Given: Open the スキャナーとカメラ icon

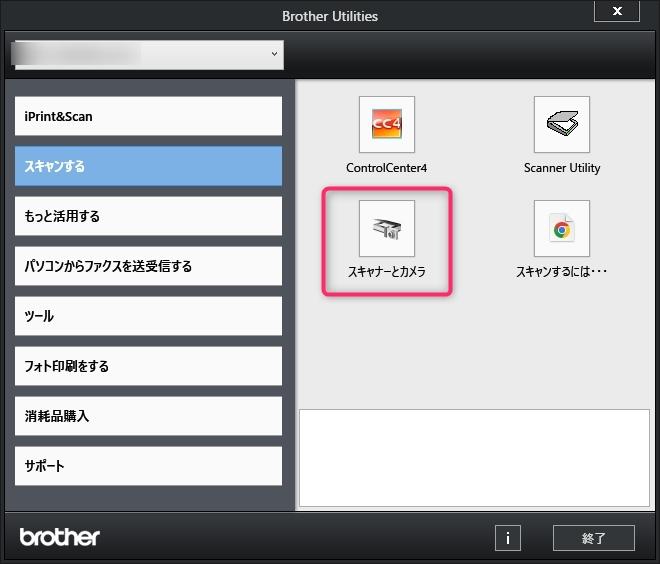Looking at the screenshot, I should [386, 228].
